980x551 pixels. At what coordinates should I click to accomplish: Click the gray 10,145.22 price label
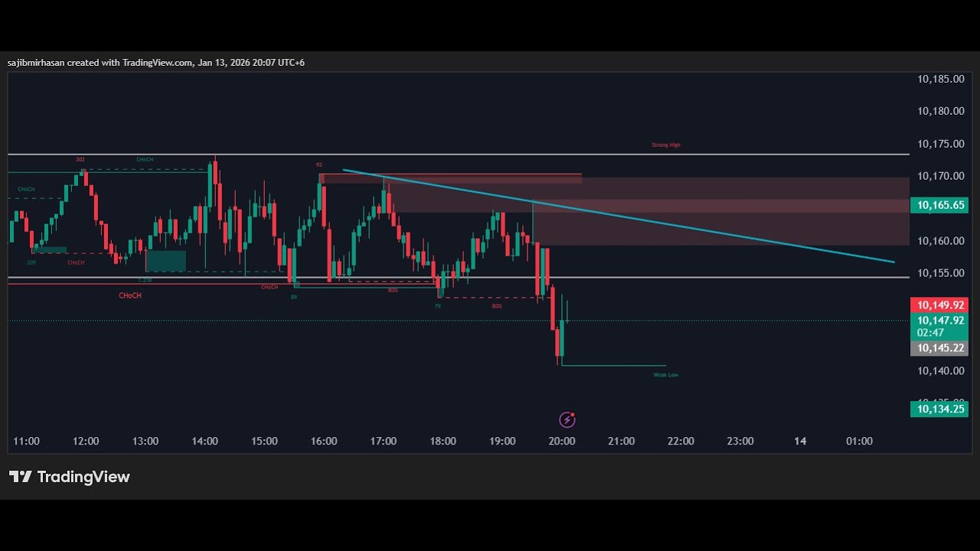939,348
